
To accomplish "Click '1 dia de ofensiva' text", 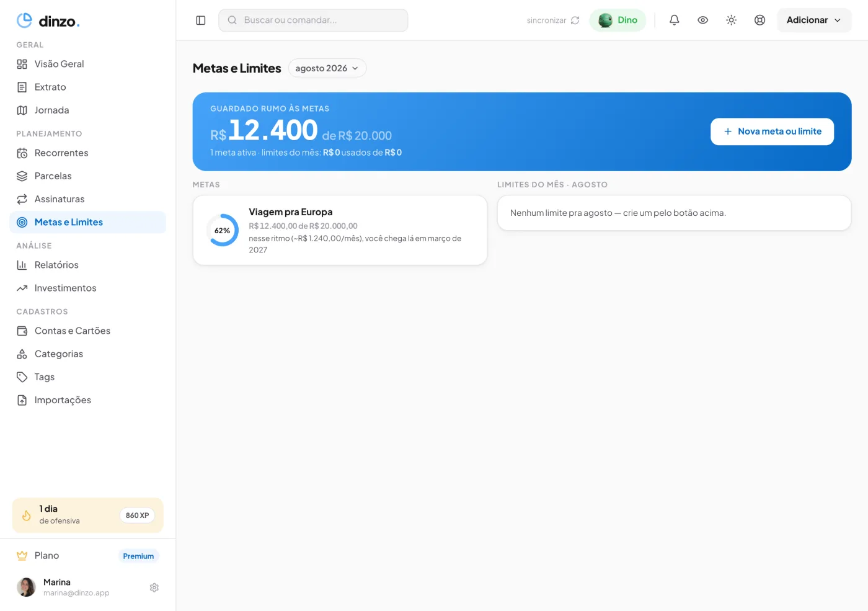I will pos(60,515).
